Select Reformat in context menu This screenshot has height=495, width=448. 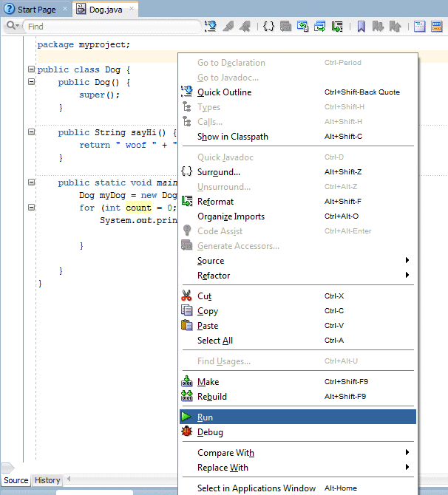(298, 202)
